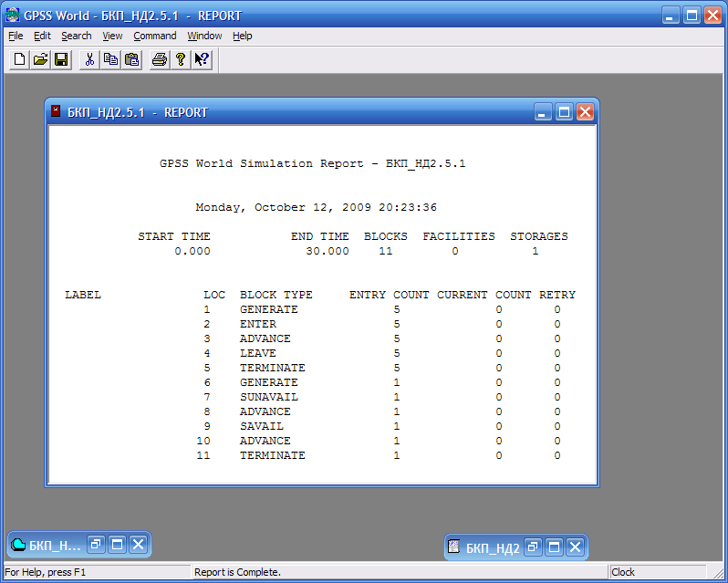
Task: Paste using the clipboard icon
Action: click(x=132, y=60)
